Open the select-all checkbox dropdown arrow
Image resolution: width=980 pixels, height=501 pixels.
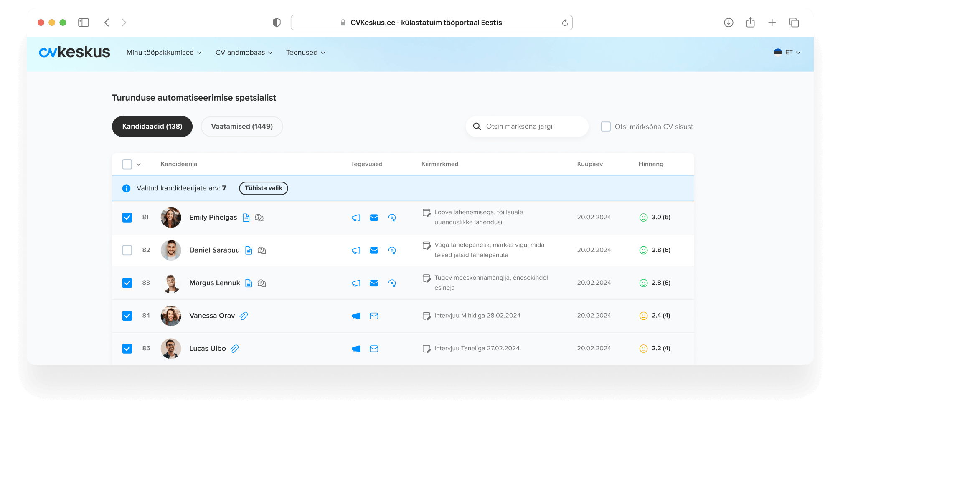click(139, 164)
